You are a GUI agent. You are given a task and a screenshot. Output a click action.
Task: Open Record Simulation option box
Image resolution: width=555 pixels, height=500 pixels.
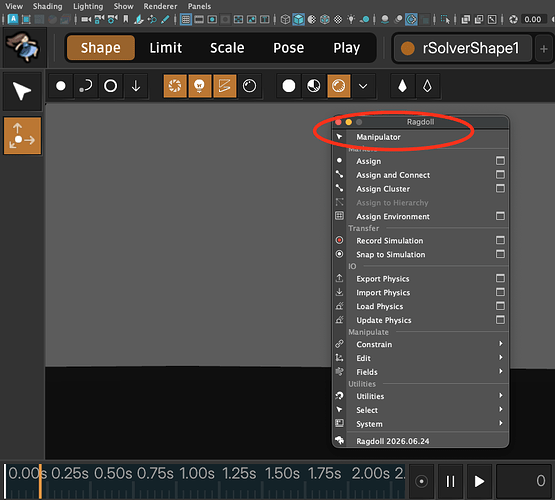500,240
